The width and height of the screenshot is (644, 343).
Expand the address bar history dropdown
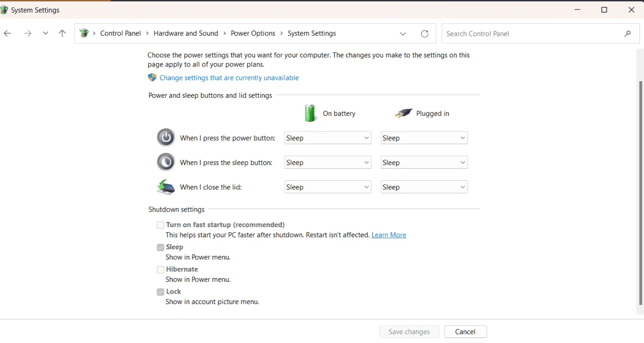[403, 34]
